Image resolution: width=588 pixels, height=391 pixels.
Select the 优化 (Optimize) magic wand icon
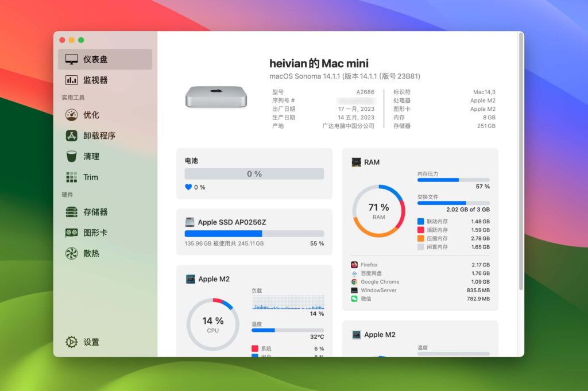[72, 114]
